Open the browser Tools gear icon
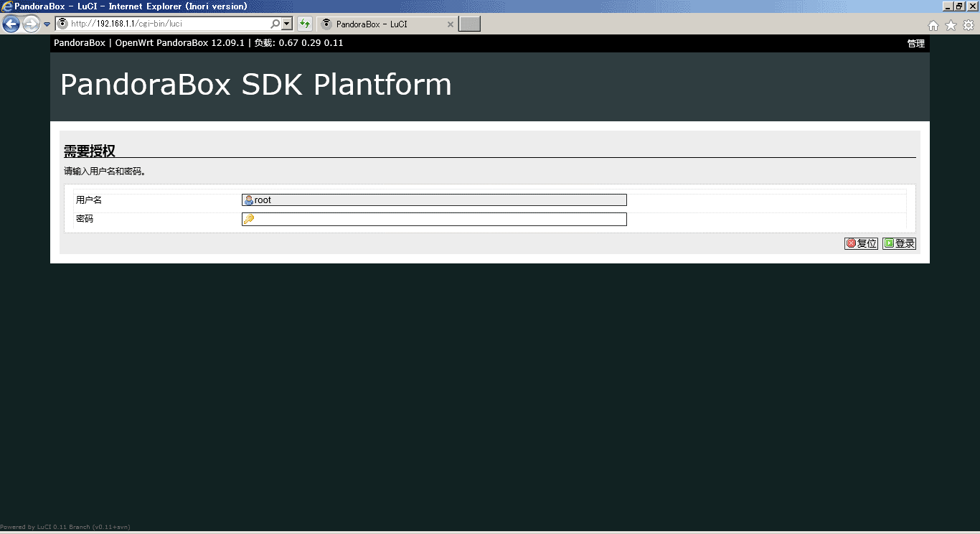 click(969, 25)
